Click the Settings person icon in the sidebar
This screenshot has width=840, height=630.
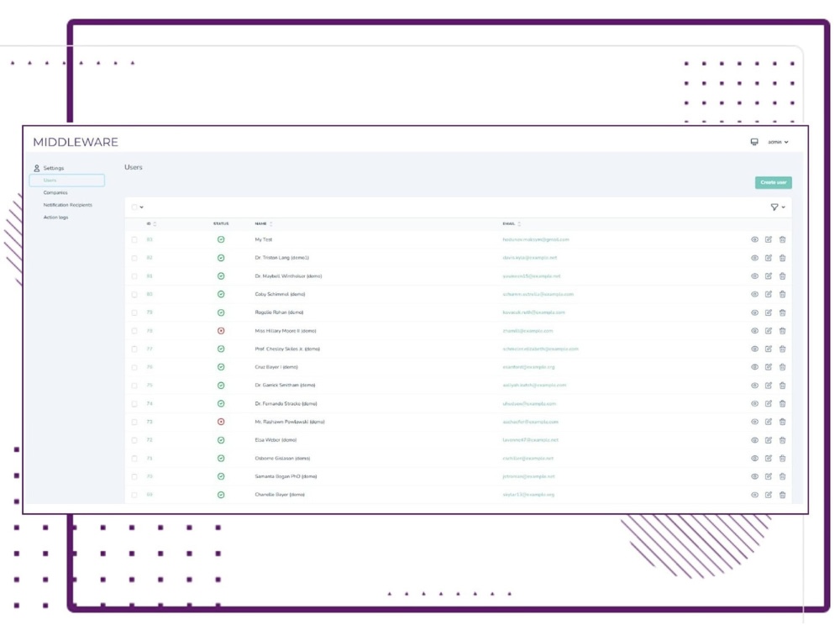tap(36, 168)
